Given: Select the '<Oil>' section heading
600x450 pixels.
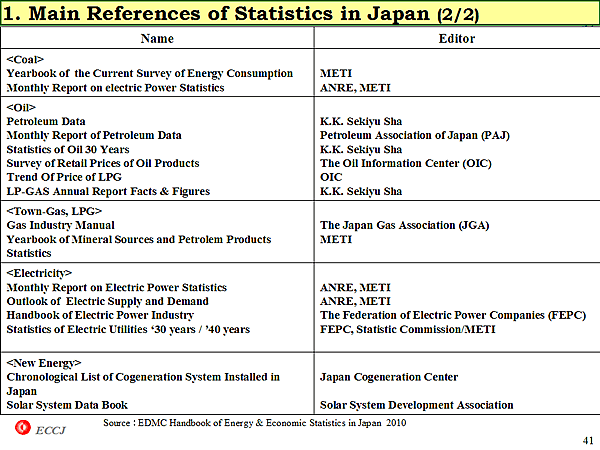Looking at the screenshot, I should coord(21,108).
